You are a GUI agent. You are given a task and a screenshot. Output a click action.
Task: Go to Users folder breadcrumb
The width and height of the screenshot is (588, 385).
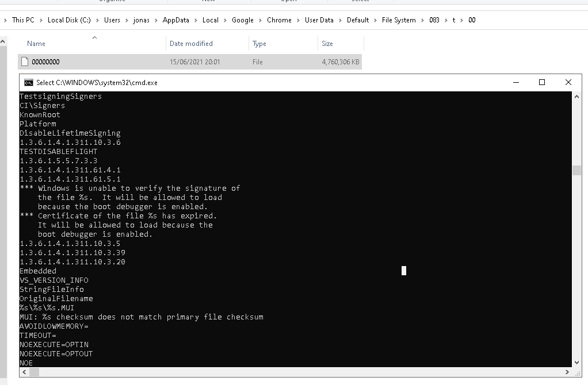[112, 20]
